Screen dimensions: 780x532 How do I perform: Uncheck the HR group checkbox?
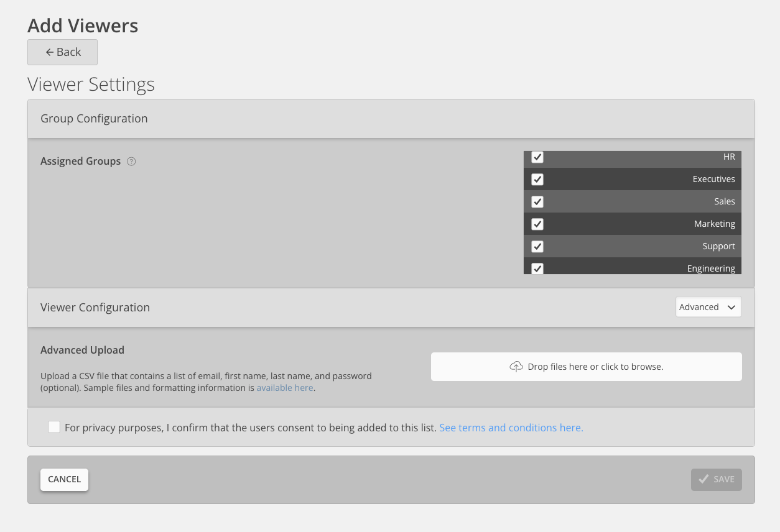pos(537,157)
